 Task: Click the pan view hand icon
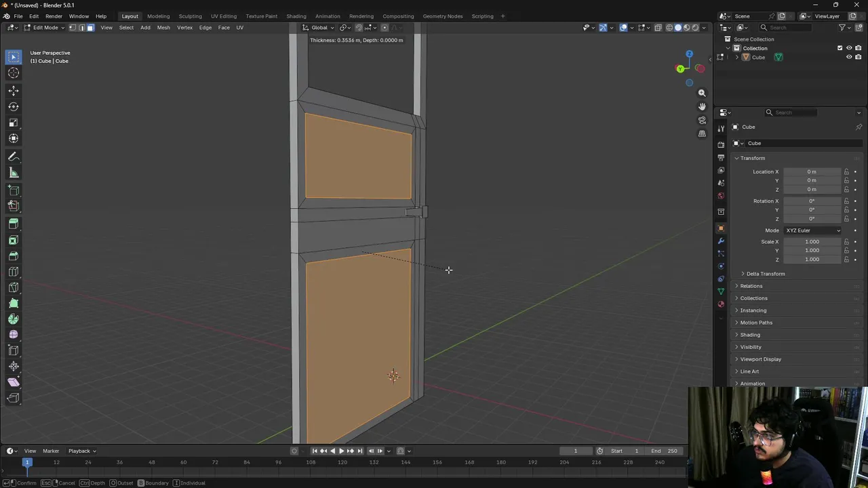pos(702,106)
